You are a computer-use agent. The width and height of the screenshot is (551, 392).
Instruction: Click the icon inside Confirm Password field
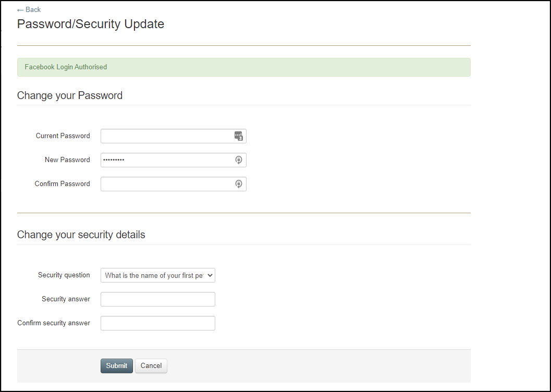tap(239, 184)
